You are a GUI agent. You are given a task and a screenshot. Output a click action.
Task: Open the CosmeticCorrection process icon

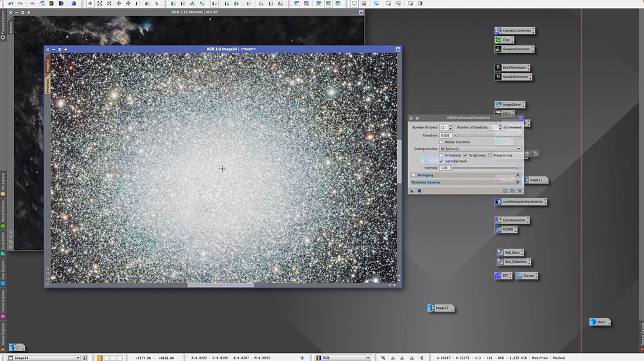515,30
